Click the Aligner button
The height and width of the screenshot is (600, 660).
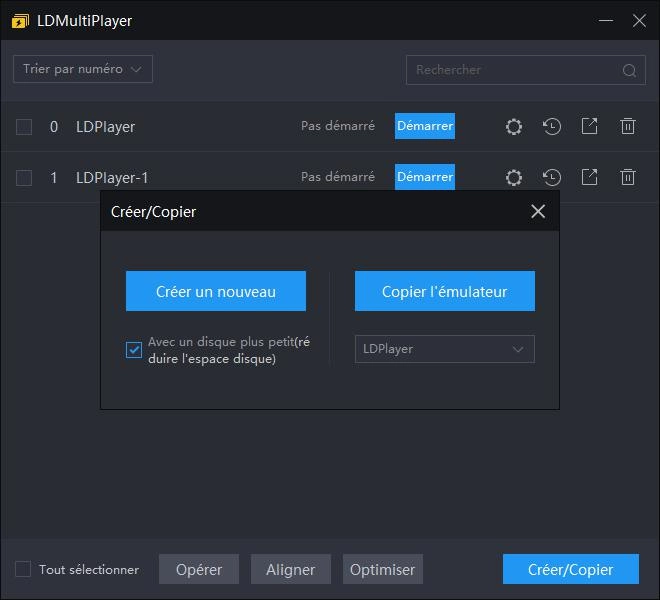click(291, 569)
